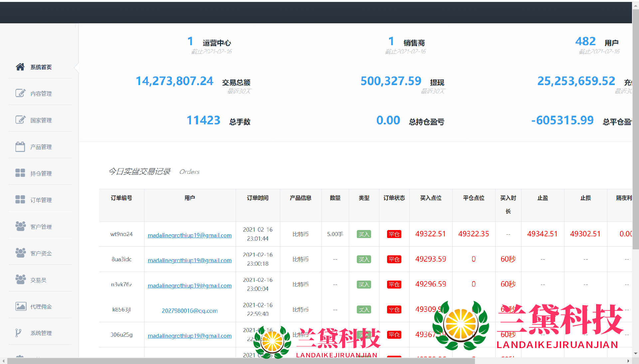Click the wrench icon for 系统管理

click(x=19, y=333)
